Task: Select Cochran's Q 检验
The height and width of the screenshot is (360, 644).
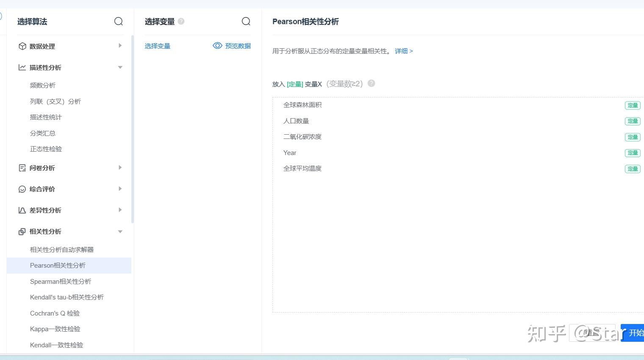Action: point(55,313)
